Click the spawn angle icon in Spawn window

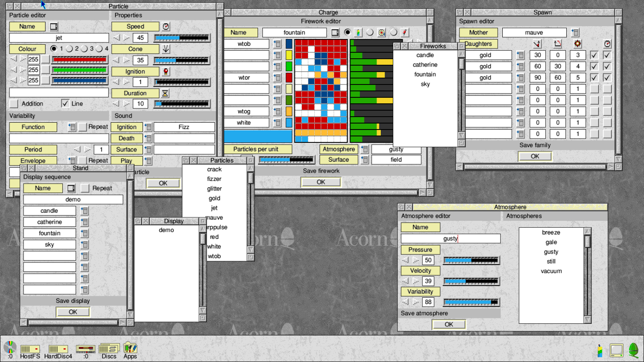(x=537, y=44)
